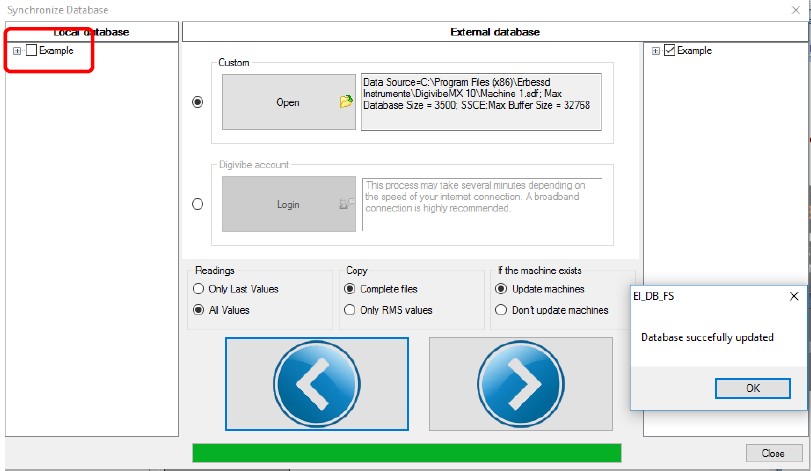Click Example label in external database tree
Image resolution: width=811 pixels, height=471 pixels.
click(x=695, y=50)
